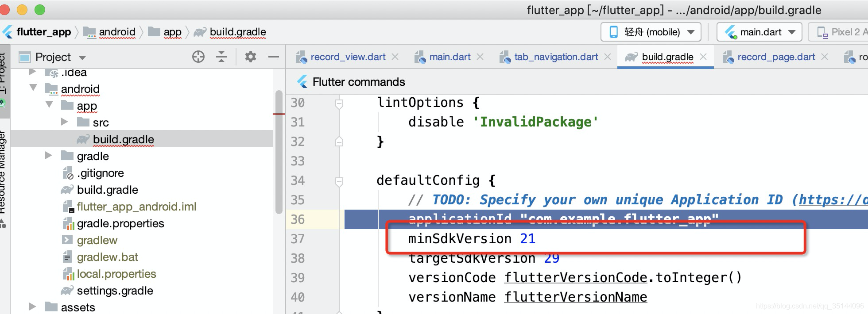Switch to the record_view.dart tab
868x314 pixels.
pos(348,57)
